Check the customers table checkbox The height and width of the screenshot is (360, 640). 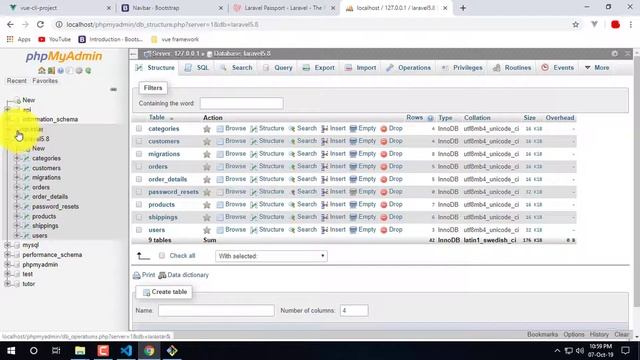tap(139, 141)
